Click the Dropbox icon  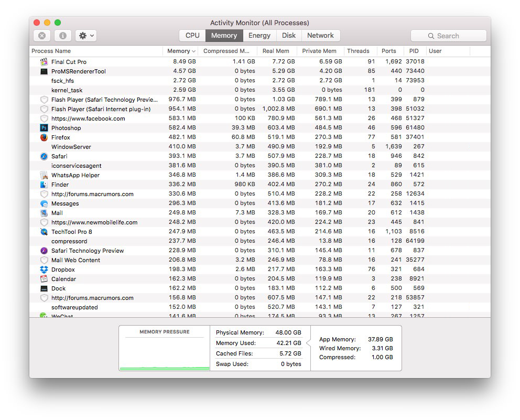(44, 270)
